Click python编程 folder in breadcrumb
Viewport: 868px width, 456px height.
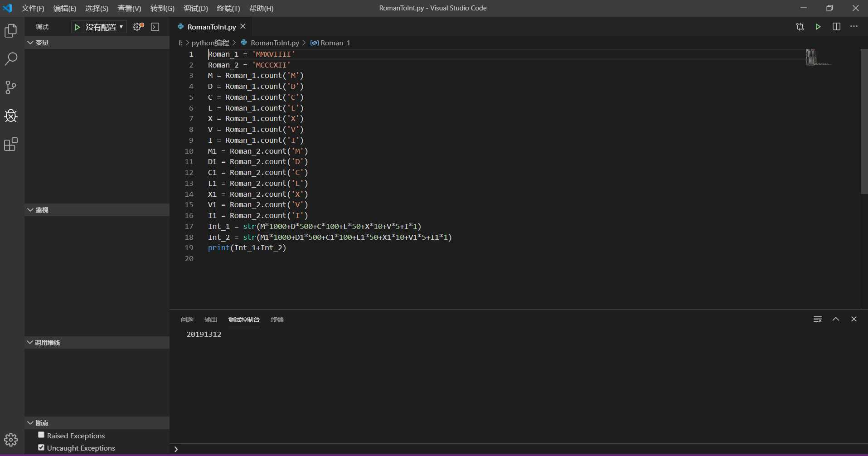pos(210,43)
